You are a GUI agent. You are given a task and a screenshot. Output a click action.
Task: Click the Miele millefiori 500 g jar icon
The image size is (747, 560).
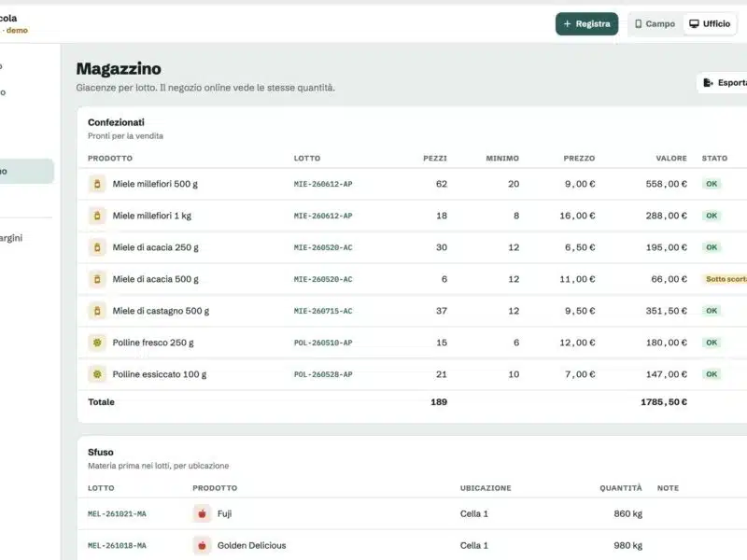click(97, 184)
